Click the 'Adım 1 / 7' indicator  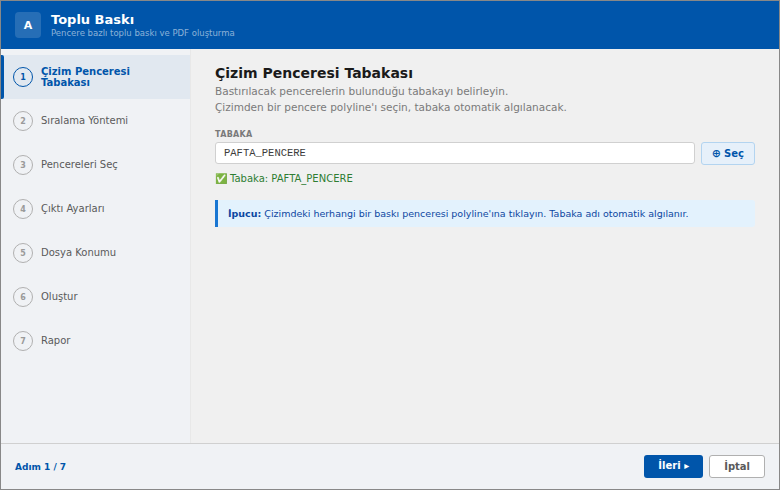pyautogui.click(x=40, y=467)
